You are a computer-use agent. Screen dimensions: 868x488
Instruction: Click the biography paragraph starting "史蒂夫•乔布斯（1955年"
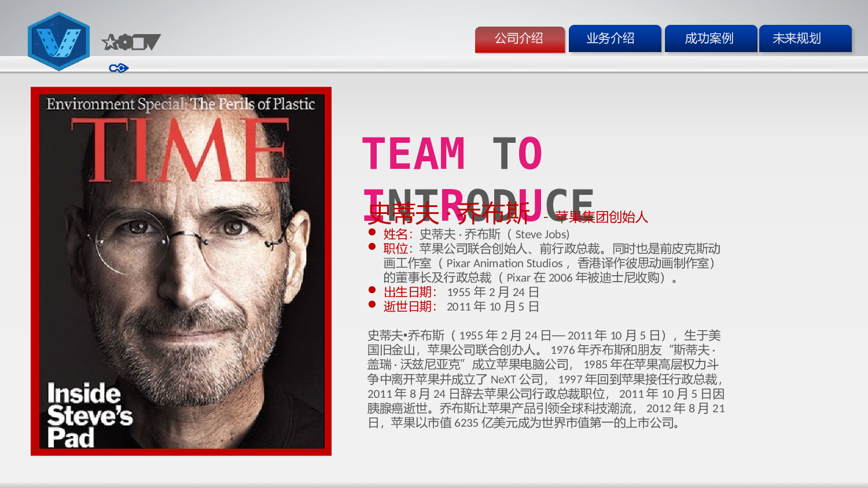[546, 379]
